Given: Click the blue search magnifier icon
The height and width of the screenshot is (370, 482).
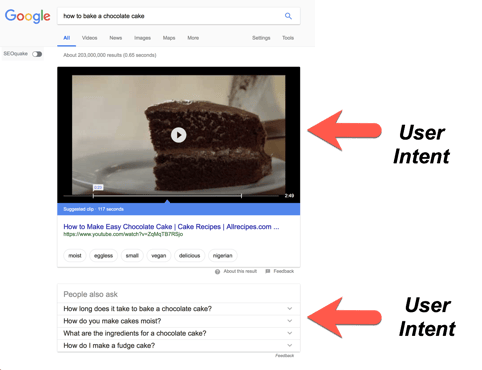Looking at the screenshot, I should (x=288, y=16).
